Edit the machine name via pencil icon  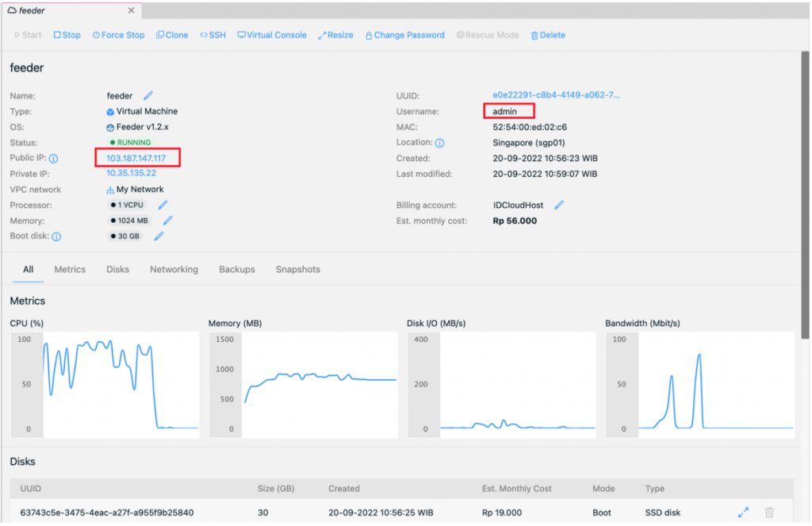click(x=148, y=95)
